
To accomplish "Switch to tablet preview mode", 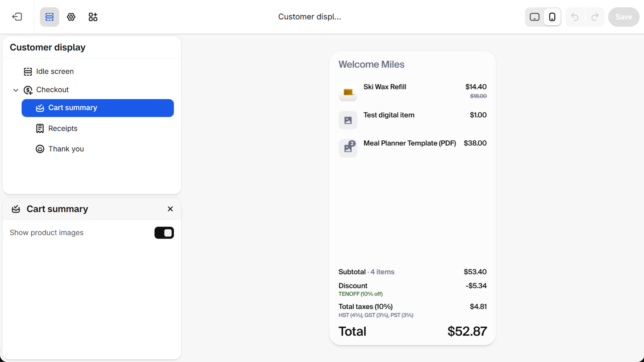I will (534, 17).
